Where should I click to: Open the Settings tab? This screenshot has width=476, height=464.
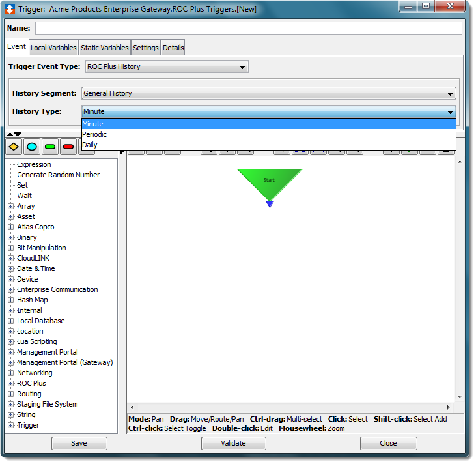click(x=145, y=48)
